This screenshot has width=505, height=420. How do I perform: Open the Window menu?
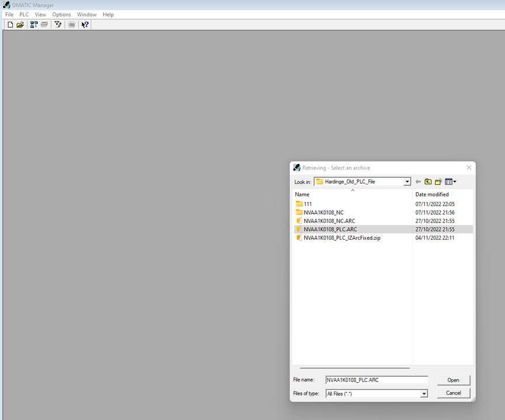pos(86,15)
